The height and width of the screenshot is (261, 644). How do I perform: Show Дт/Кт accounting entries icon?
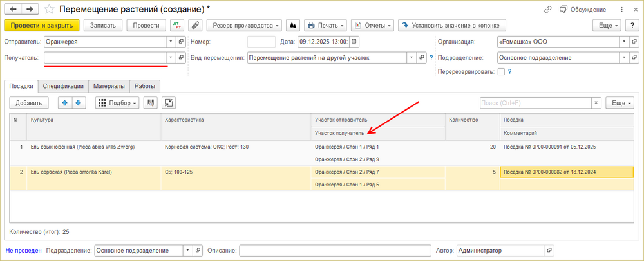(177, 26)
